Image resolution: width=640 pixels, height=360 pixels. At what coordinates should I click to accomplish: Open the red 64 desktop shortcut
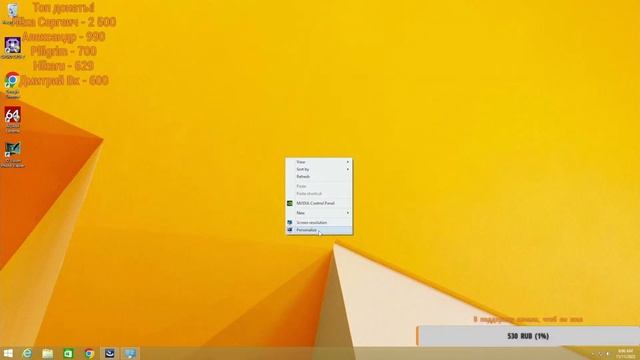[x=13, y=119]
